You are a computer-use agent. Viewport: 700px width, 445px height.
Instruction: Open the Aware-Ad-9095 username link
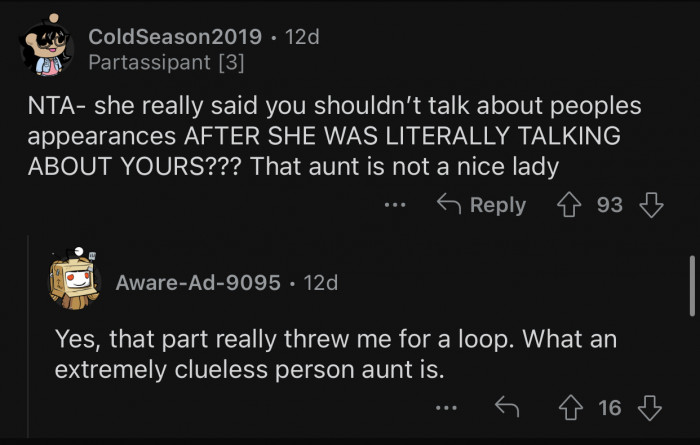pyautogui.click(x=198, y=283)
